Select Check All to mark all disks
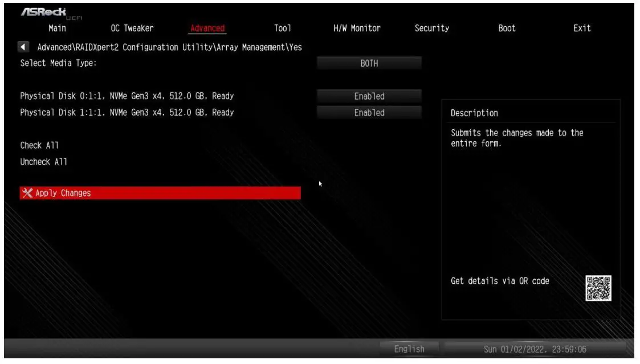The width and height of the screenshot is (640, 364). [40, 145]
